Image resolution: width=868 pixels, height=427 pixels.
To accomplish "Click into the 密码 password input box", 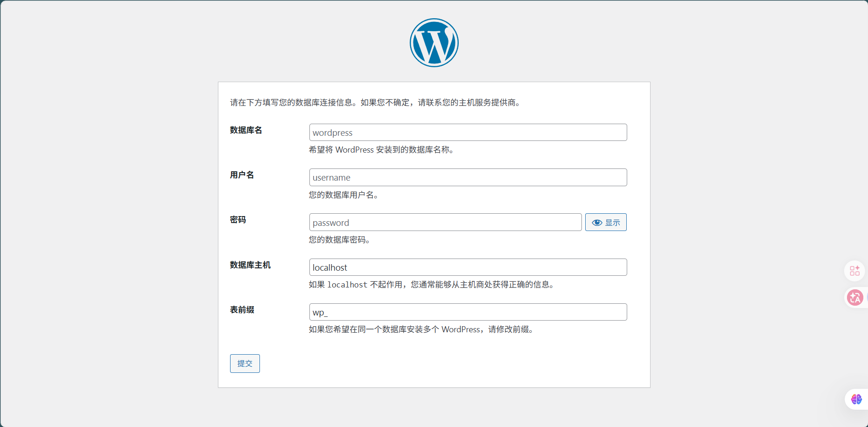I will [x=445, y=223].
